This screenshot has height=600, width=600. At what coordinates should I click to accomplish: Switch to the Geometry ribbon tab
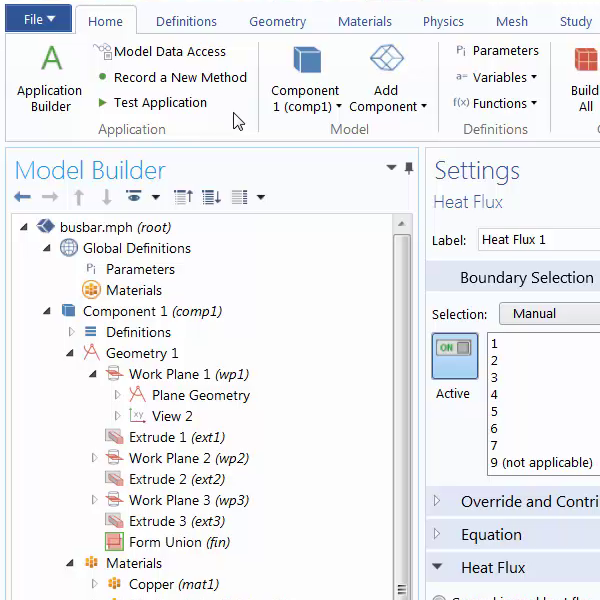pos(277,21)
